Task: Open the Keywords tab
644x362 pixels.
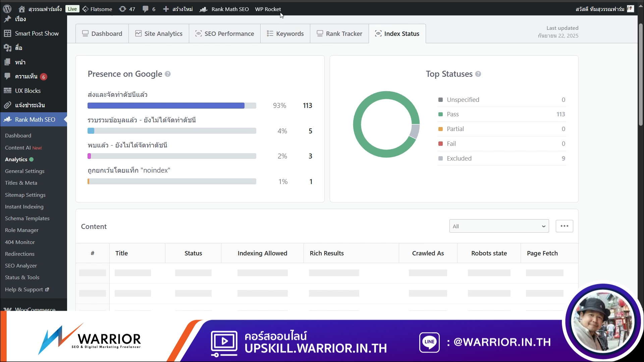Action: click(x=285, y=34)
